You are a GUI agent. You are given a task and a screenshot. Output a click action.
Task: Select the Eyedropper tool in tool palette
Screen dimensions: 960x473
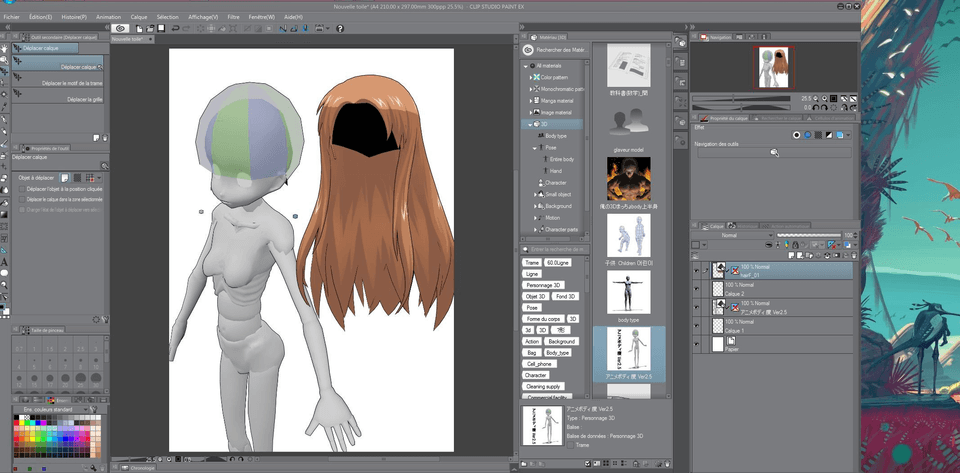[x=4, y=106]
